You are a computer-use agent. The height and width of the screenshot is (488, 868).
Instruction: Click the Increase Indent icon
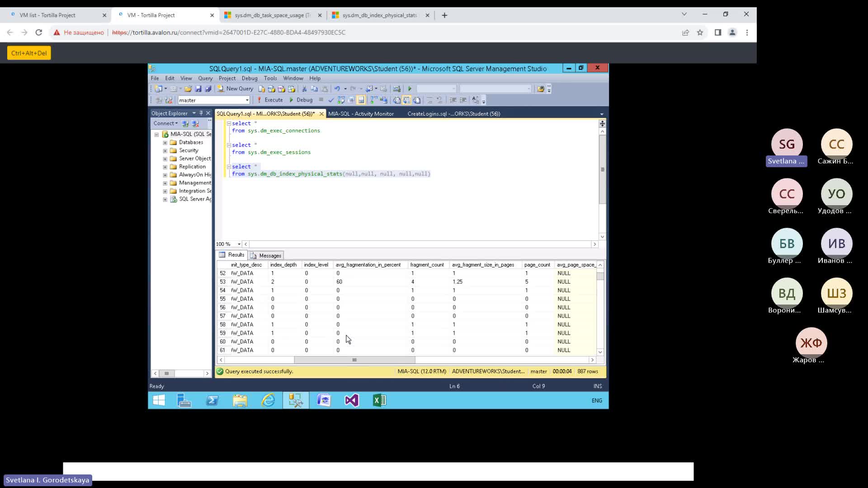coord(463,100)
